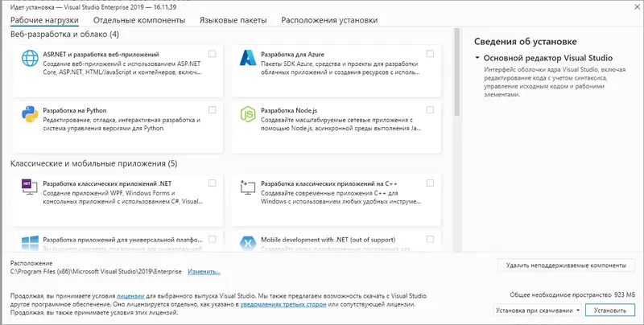Click the Python workload logo icon
Image resolution: width=644 pixels, height=325 pixels.
click(x=30, y=114)
